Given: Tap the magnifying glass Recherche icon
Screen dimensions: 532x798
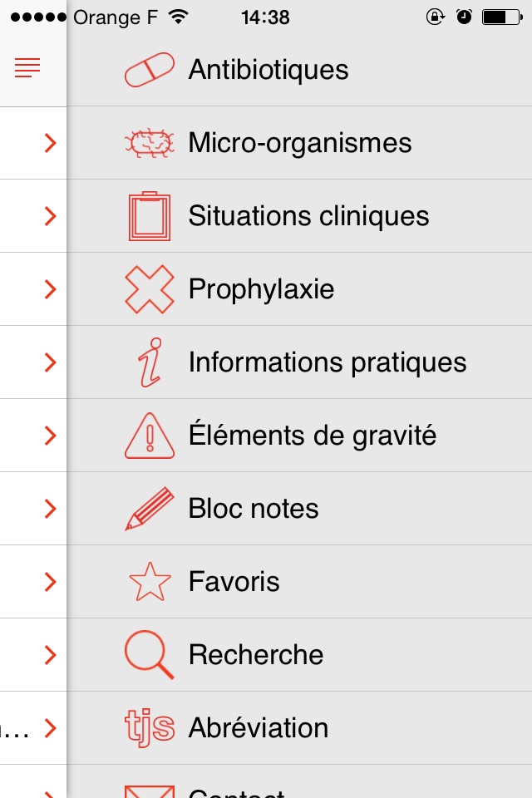Looking at the screenshot, I should [x=150, y=655].
